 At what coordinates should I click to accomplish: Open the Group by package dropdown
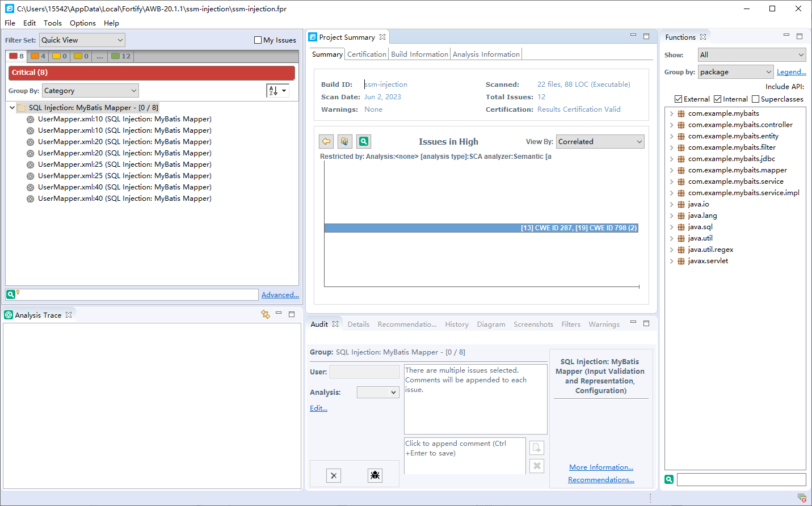(x=736, y=72)
